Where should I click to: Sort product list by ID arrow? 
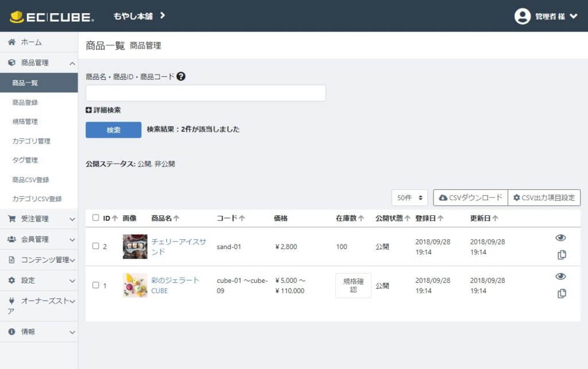point(115,218)
